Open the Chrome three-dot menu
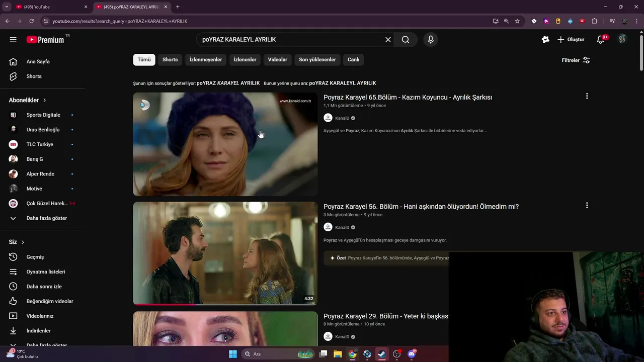 [637, 21]
